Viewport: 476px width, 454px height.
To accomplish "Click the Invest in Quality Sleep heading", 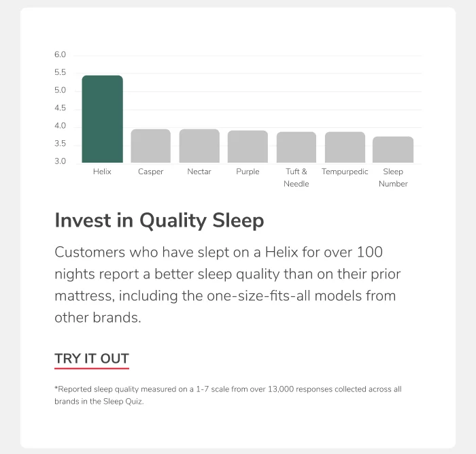I will 159,221.
